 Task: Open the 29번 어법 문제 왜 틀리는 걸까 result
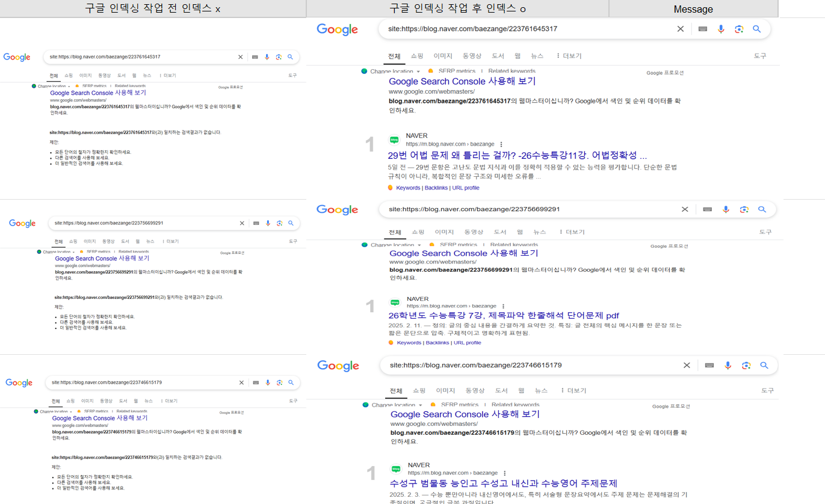[518, 156]
